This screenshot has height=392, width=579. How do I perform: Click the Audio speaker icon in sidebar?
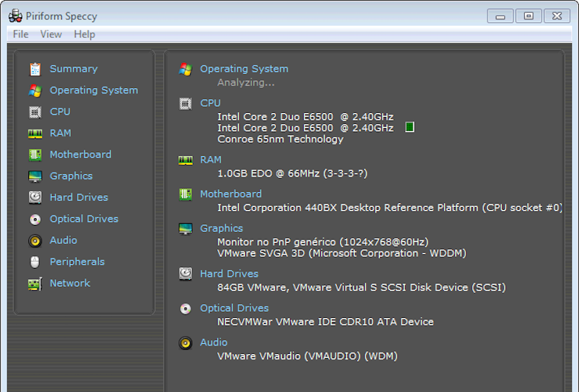(35, 241)
